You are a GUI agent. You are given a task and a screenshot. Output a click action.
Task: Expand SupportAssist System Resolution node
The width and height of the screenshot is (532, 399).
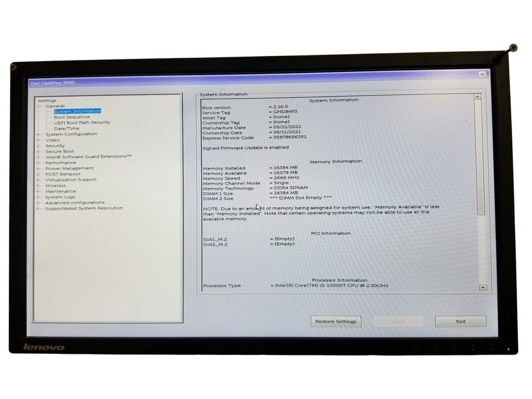click(x=38, y=208)
